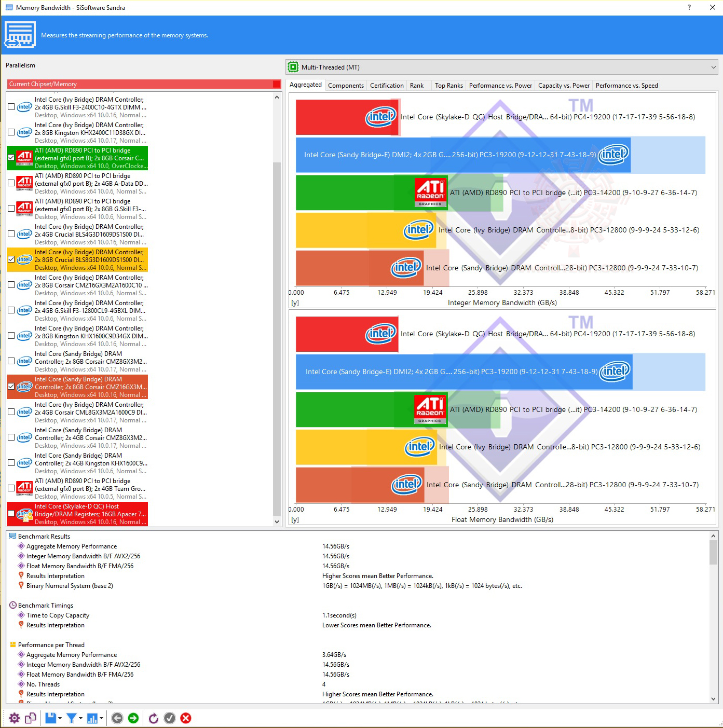The width and height of the screenshot is (723, 728).
Task: Click the ATI Radeon logo of the A-Data row
Action: 24,183
